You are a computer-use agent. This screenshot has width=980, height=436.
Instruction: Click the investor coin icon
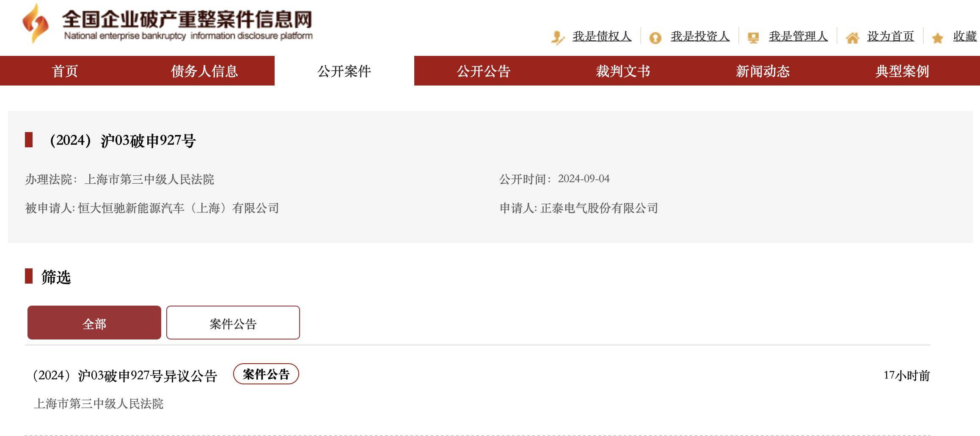pos(655,38)
